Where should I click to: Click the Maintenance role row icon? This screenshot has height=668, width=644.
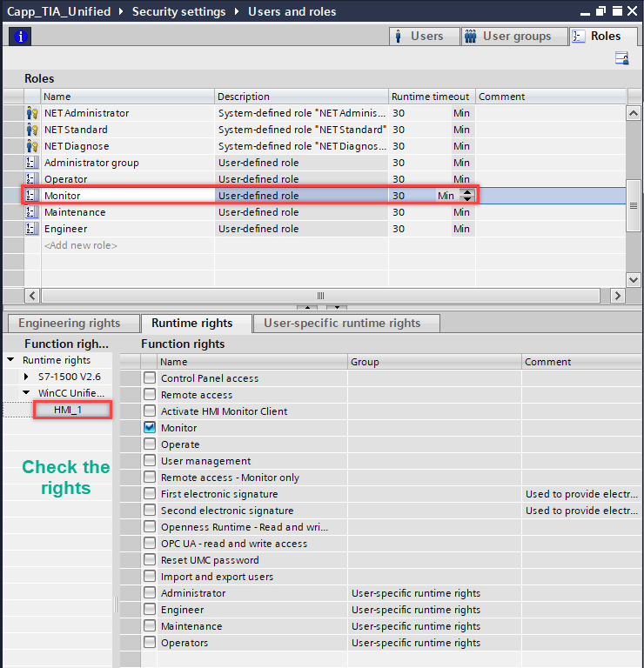click(x=31, y=212)
